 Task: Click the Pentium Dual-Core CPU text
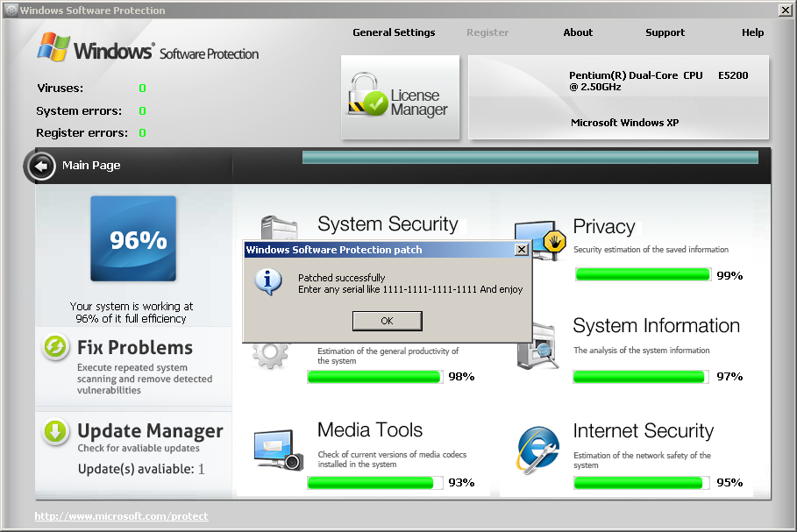(658, 81)
